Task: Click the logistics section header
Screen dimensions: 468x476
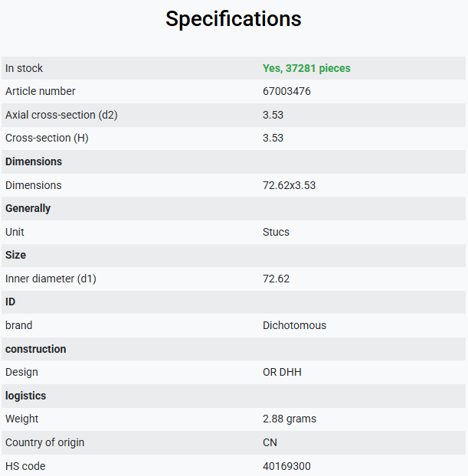Action: coord(25,396)
